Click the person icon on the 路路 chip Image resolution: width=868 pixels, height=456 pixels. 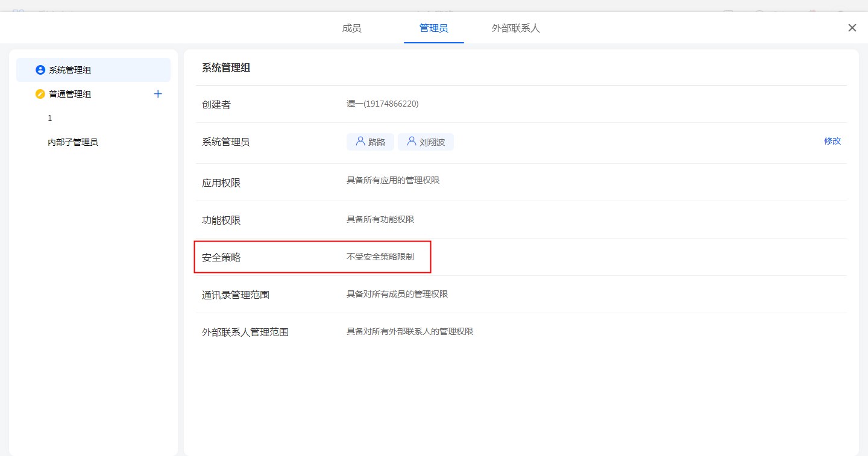[360, 142]
